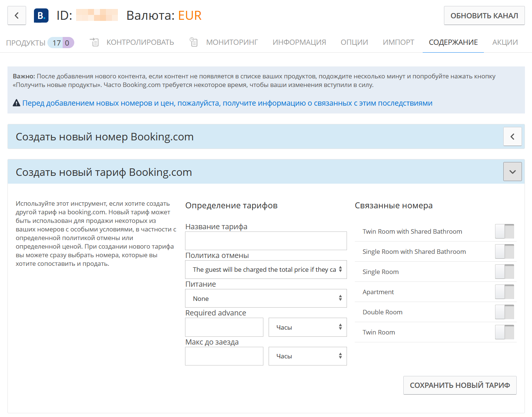Open the link about consequences of adding rooms
The height and width of the screenshot is (417, 532).
[x=227, y=103]
